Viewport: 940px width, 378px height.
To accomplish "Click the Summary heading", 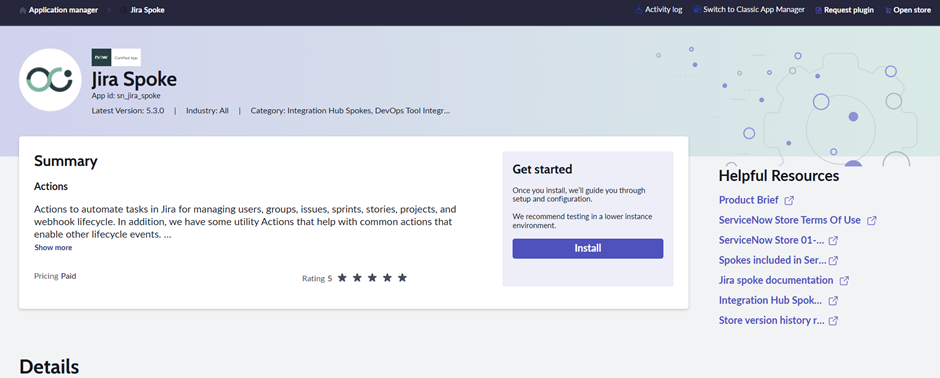I will tap(66, 161).
